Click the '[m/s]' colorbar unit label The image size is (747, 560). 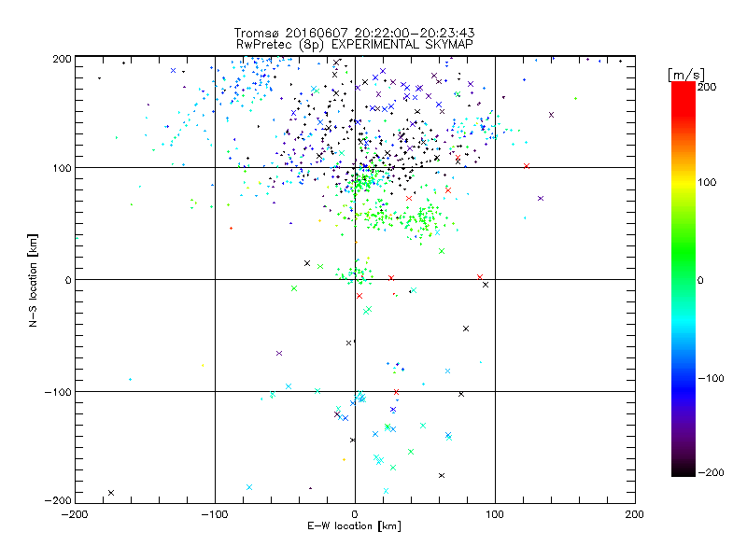686,75
